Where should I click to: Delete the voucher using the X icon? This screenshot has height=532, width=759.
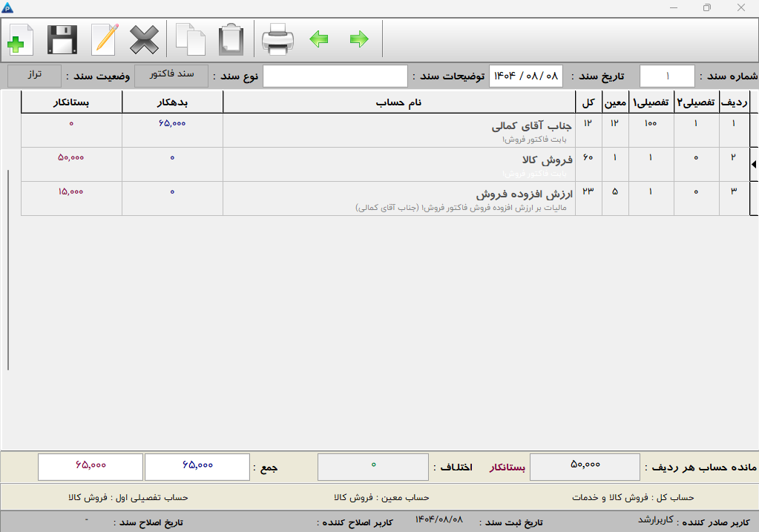144,38
